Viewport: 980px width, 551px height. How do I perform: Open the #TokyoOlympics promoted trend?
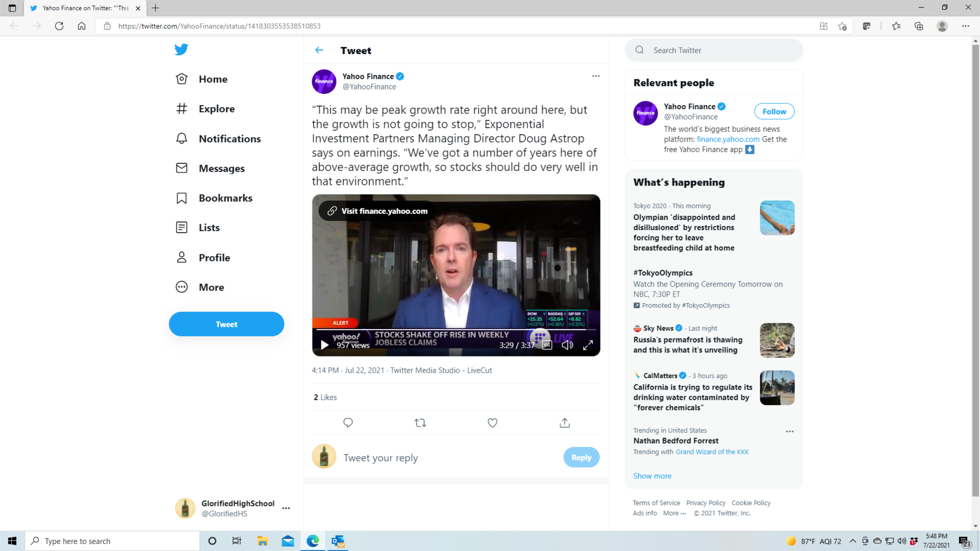pyautogui.click(x=714, y=288)
